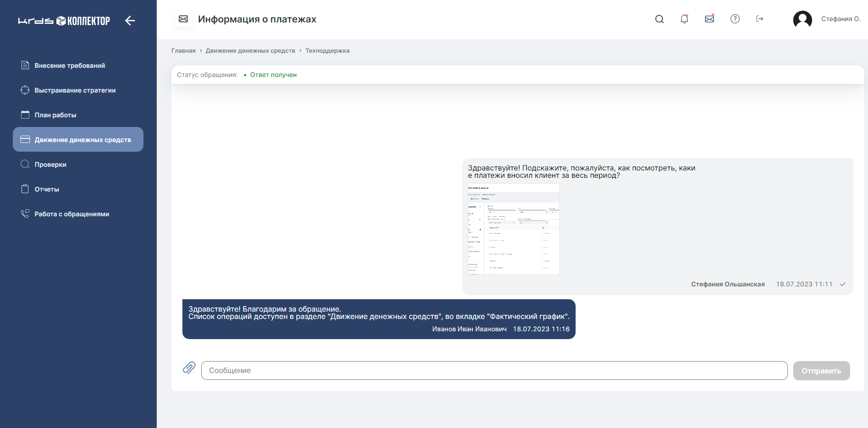The height and width of the screenshot is (428, 868).
Task: Open notifications bell icon
Action: tap(684, 19)
